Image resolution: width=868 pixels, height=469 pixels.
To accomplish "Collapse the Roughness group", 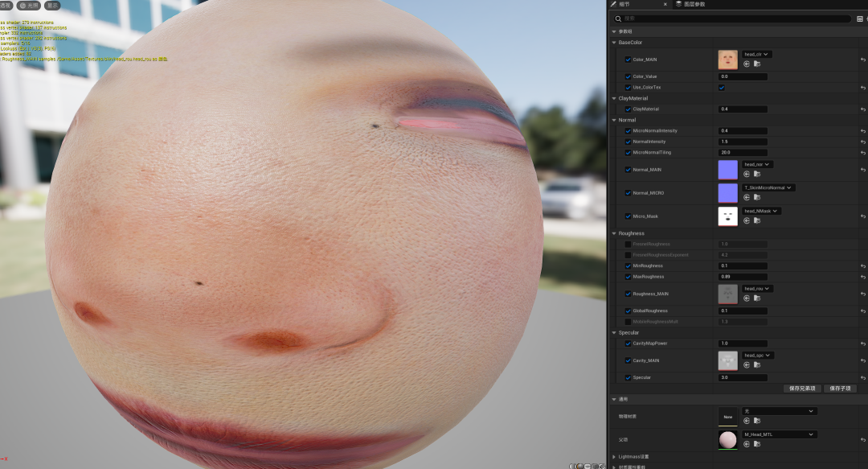I will [x=614, y=233].
